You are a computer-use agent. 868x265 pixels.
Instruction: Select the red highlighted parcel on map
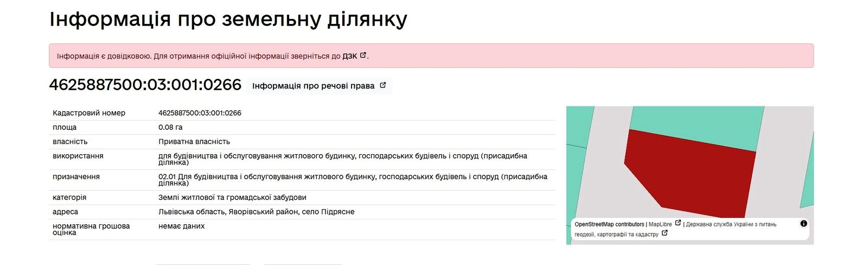(x=694, y=174)
